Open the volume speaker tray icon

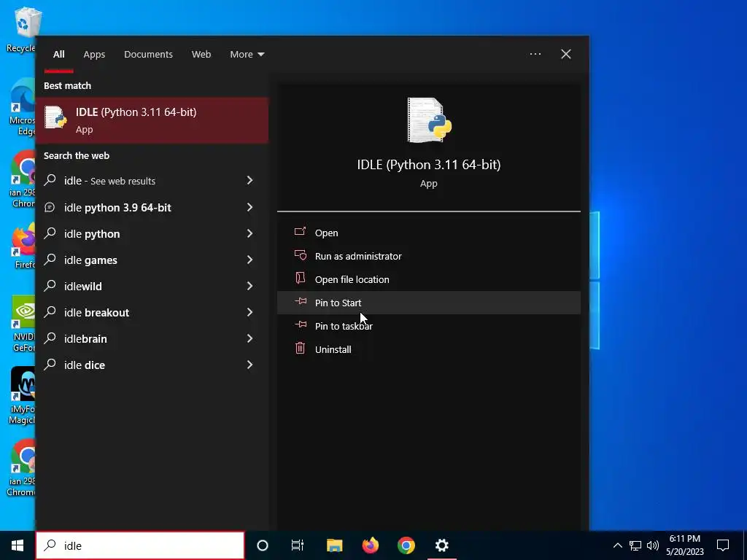pos(653,545)
